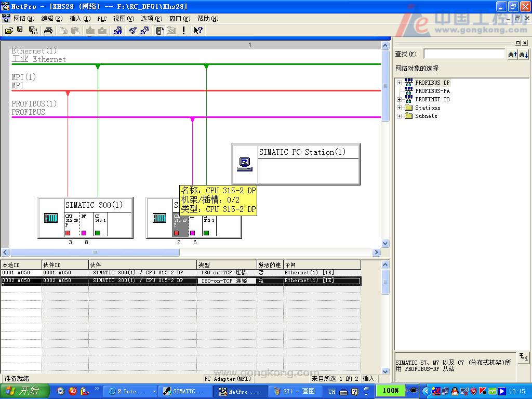Search downward with the binoculars down icon
The width and height of the screenshot is (532, 399).
pos(524,54)
